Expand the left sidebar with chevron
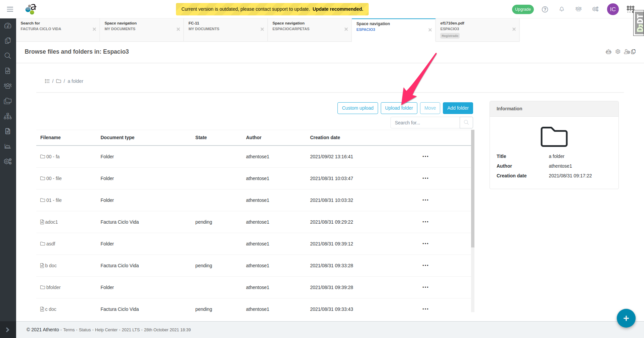The image size is (644, 338). point(8,330)
